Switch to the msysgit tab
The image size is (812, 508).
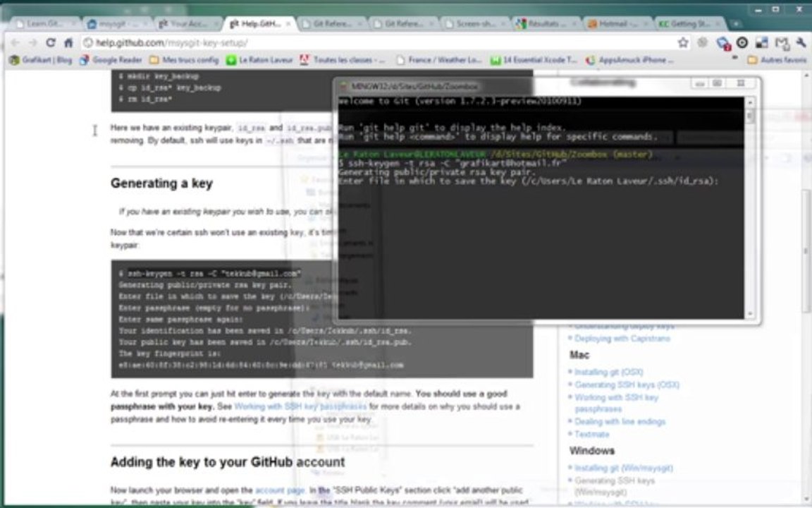(118, 23)
